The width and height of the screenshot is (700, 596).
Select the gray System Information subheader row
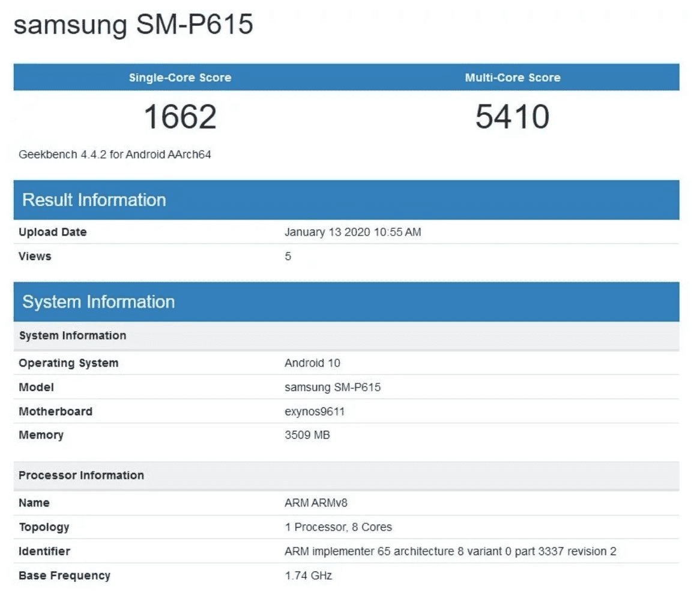click(346, 335)
